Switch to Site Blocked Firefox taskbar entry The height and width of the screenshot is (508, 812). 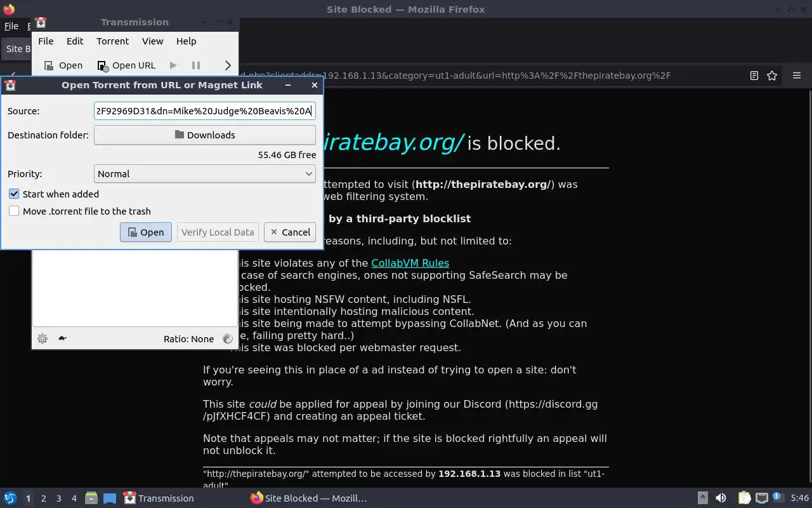(309, 498)
